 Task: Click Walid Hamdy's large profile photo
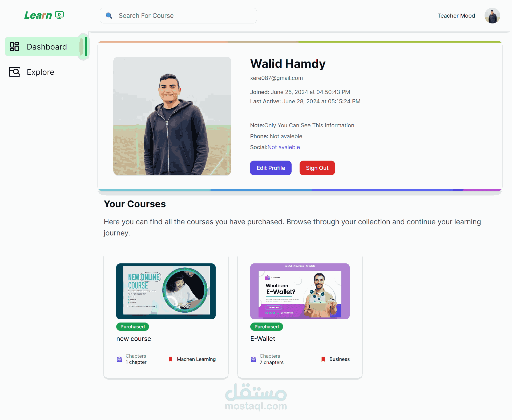pyautogui.click(x=172, y=116)
